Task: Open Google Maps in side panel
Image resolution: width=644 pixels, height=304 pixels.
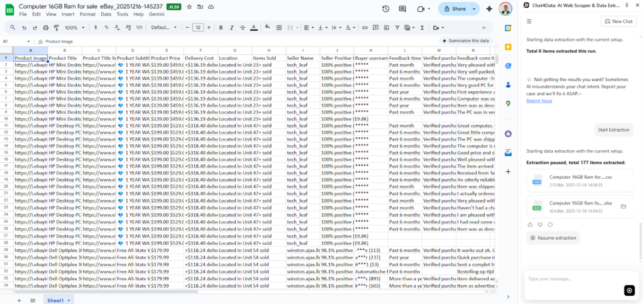Action: [508, 104]
